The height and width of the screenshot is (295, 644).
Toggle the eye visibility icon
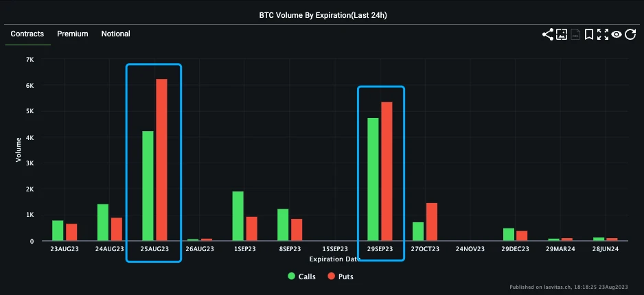[616, 34]
